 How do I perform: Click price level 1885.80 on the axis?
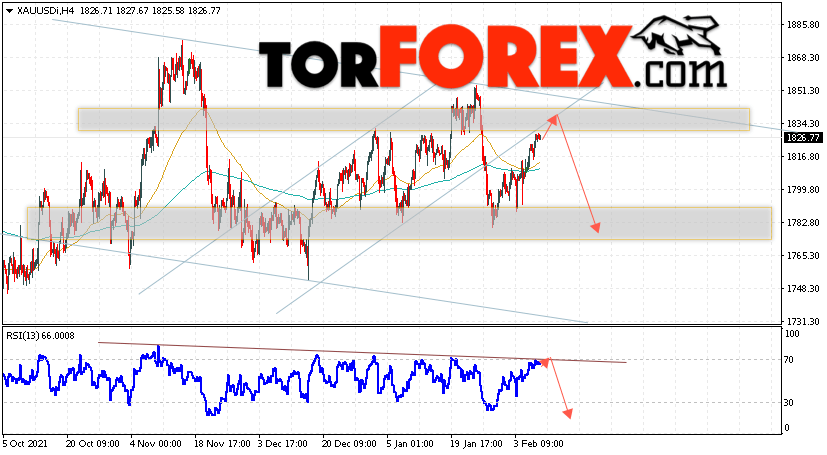pyautogui.click(x=803, y=24)
